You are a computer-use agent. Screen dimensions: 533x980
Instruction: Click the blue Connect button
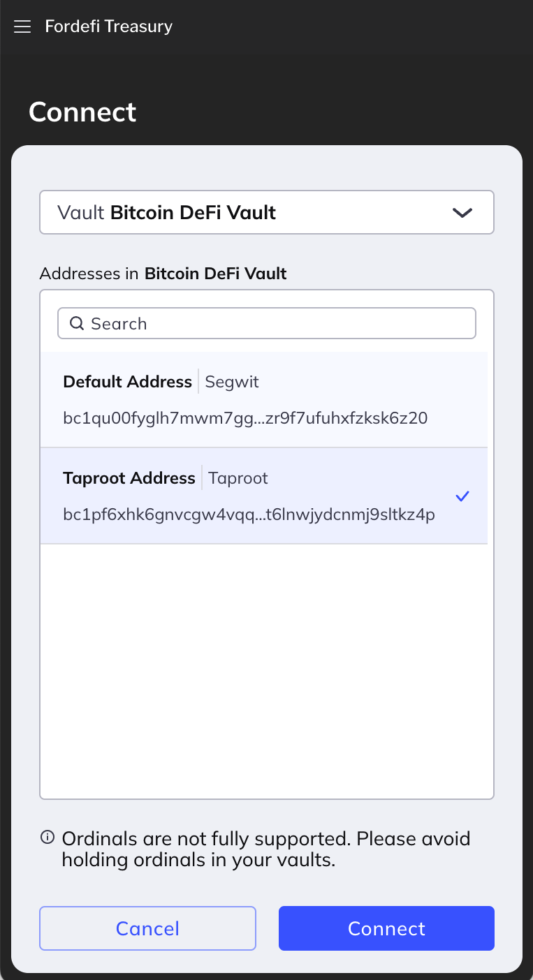pos(386,928)
